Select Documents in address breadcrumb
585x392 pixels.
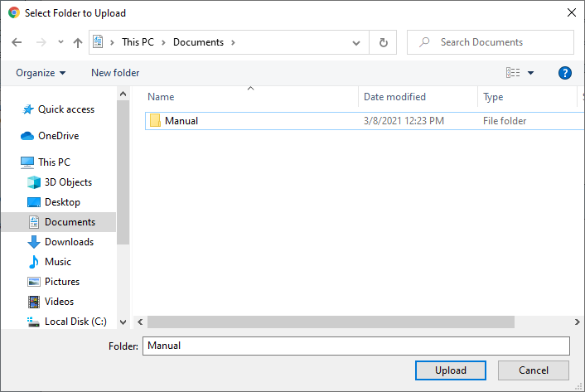pyautogui.click(x=198, y=42)
